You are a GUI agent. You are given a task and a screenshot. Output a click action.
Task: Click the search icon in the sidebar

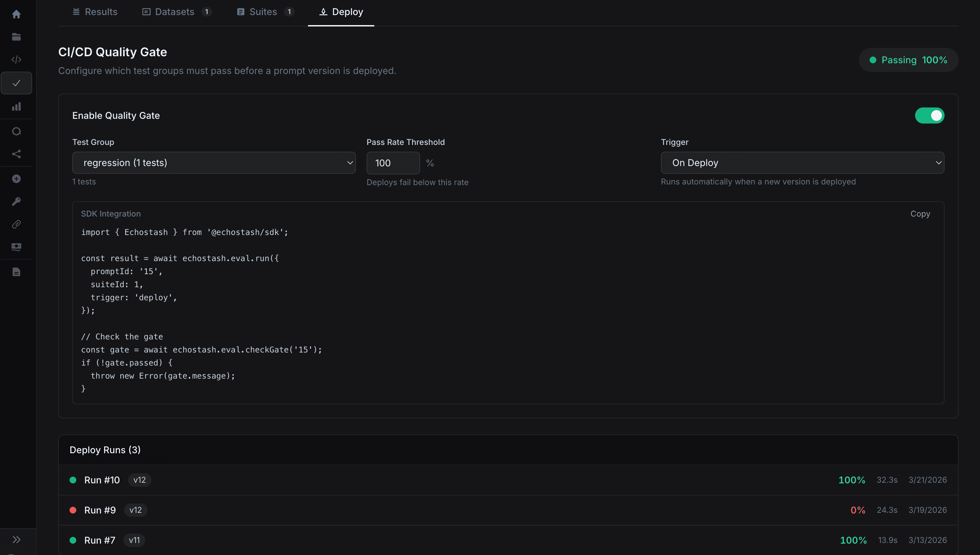(17, 131)
